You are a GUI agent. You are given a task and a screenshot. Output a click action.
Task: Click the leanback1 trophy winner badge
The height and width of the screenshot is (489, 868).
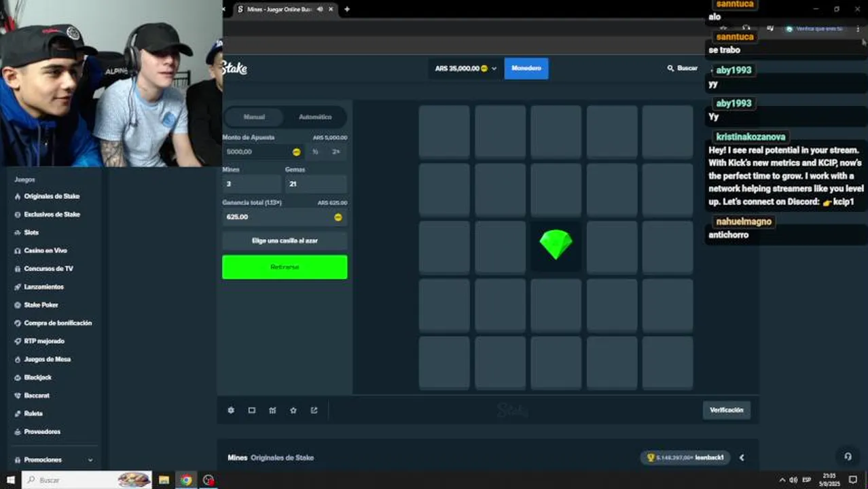point(685,458)
